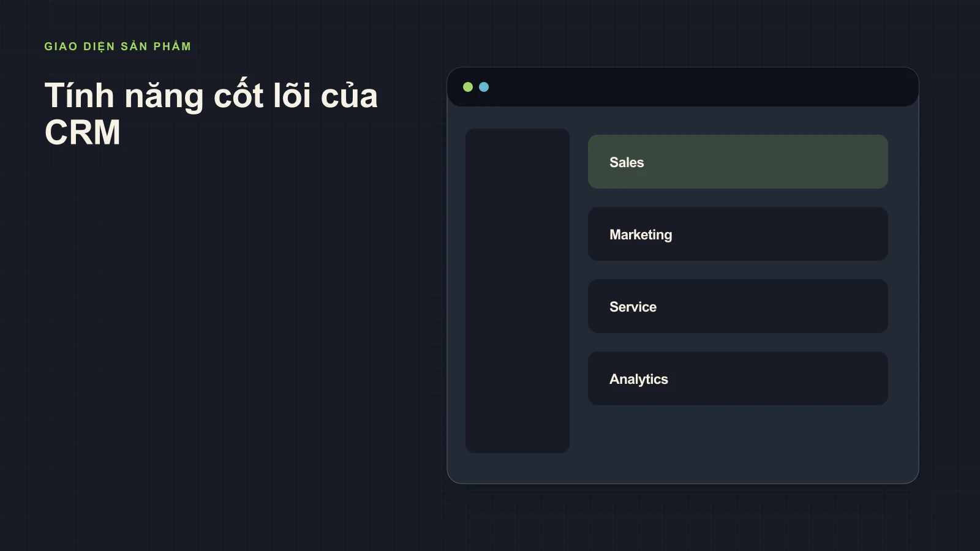Click the blue dot in window title bar
The height and width of the screenshot is (551, 980).
coord(484,87)
